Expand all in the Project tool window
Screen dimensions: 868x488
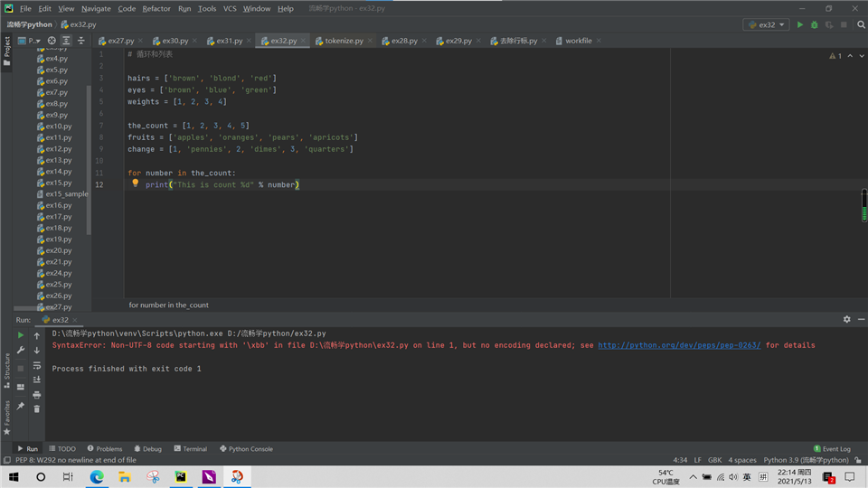coord(66,41)
